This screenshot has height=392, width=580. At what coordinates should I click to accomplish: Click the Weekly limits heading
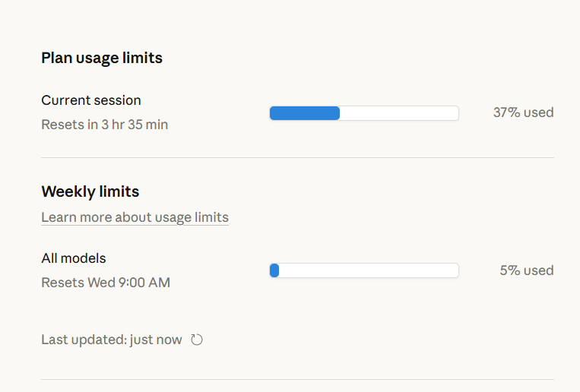coord(90,191)
